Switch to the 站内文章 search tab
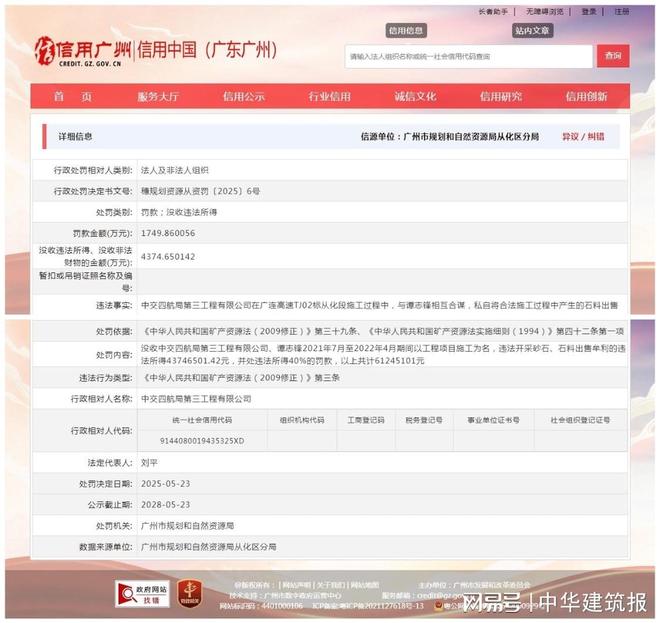660x623 pixels. click(x=532, y=31)
